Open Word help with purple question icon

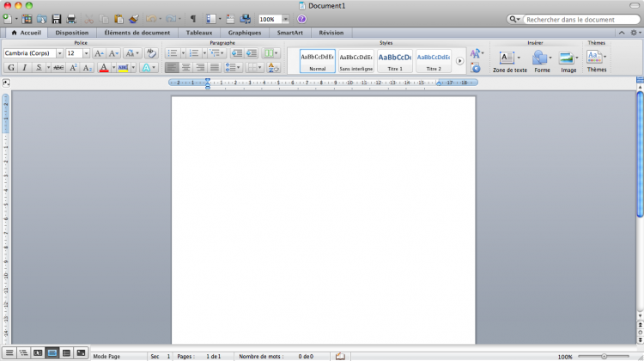[x=301, y=19]
